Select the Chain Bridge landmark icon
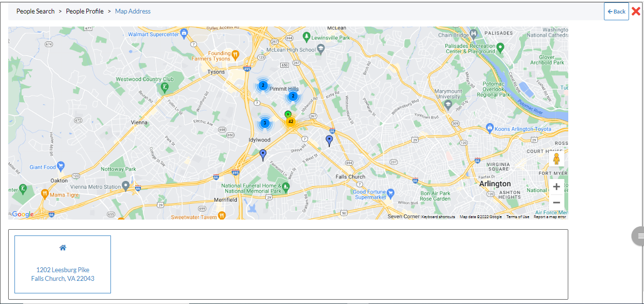The image size is (644, 304). tap(473, 34)
